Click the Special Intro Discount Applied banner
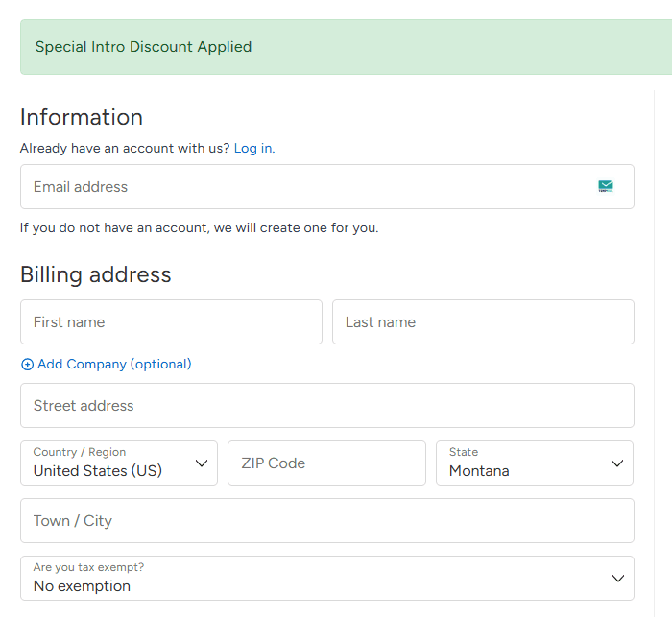 point(144,47)
